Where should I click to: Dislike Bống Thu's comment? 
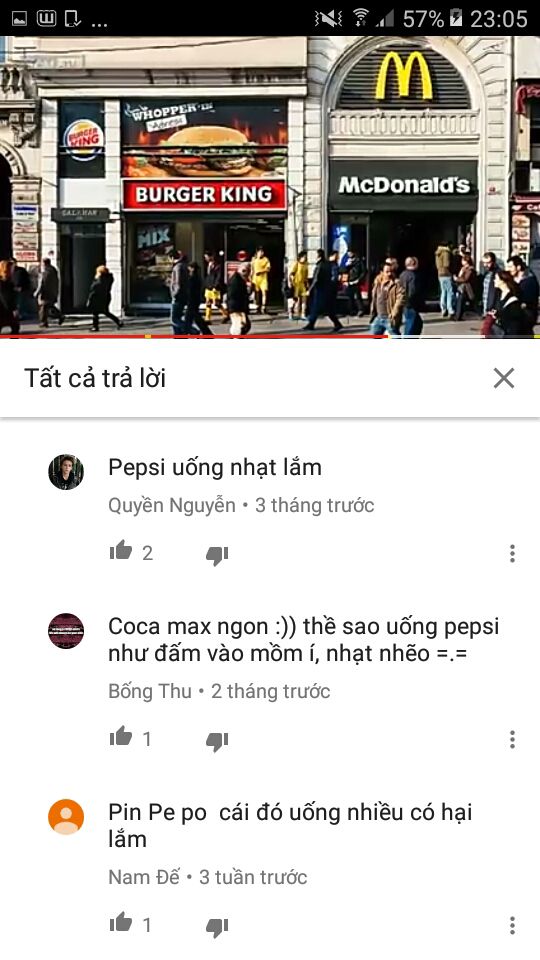[x=217, y=741]
